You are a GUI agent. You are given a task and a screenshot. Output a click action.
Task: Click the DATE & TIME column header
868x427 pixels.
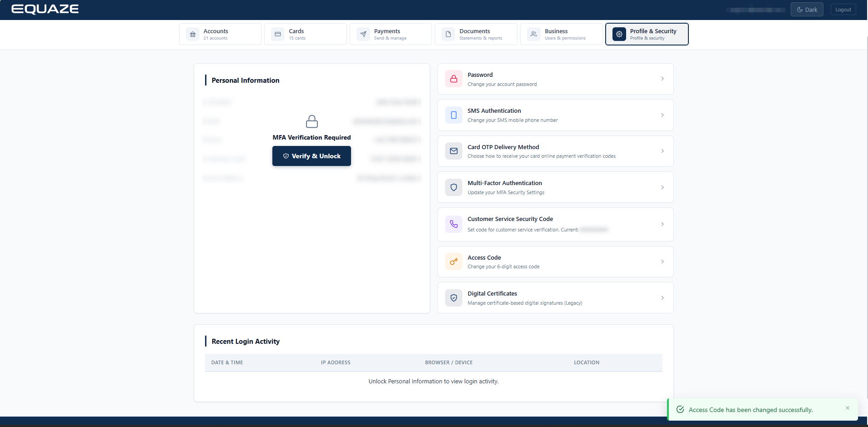(227, 362)
